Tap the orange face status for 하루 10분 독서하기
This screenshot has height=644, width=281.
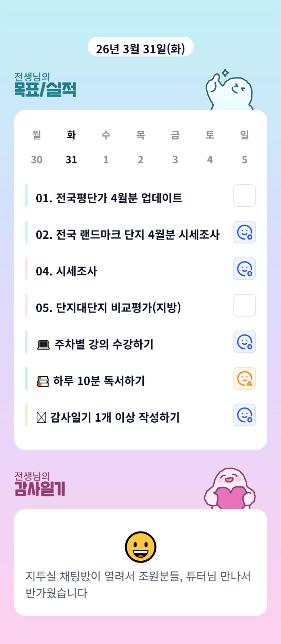(244, 378)
